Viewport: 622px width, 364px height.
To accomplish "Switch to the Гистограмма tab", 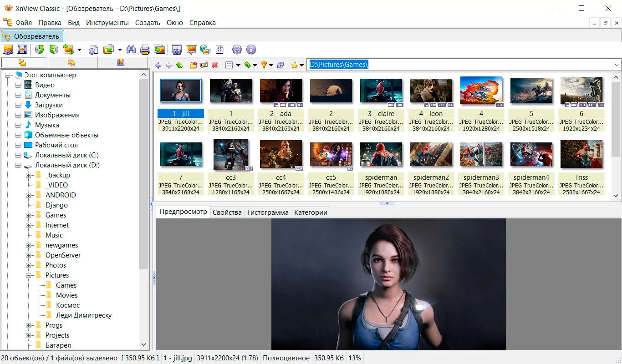I will click(268, 212).
